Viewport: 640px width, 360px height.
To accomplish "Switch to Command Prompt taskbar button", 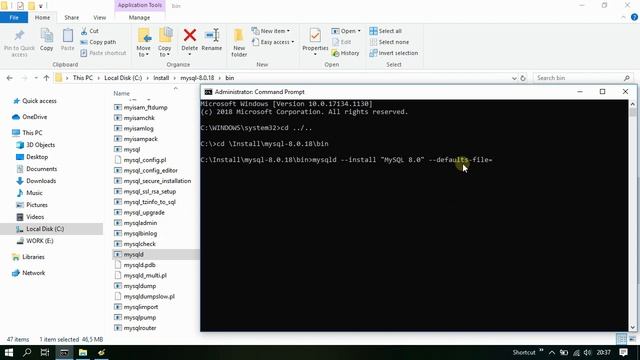I will (x=64, y=352).
